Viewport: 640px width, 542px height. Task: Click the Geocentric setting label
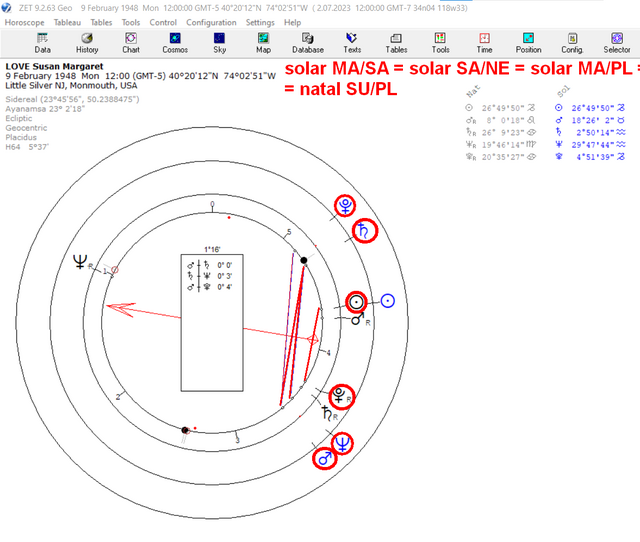pyautogui.click(x=26, y=128)
